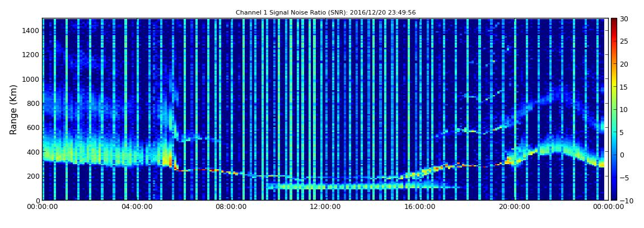Click the 08:00:00 time axis label
Image resolution: width=644 pixels, height=228 pixels.
pyautogui.click(x=231, y=207)
